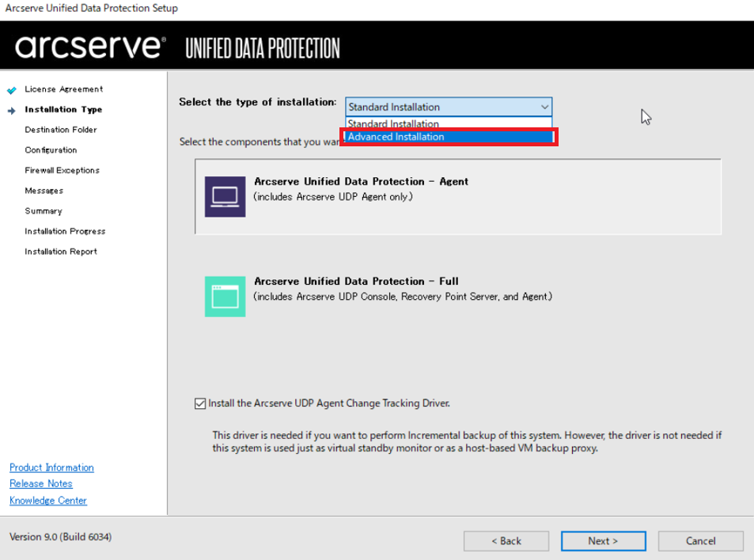
Task: Click the Arcserve Unified Data Protection Setup title
Action: 91,8
